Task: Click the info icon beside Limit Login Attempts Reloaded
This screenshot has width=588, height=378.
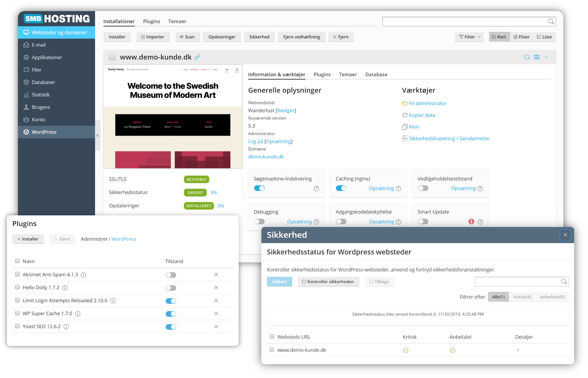Action: pyautogui.click(x=113, y=301)
